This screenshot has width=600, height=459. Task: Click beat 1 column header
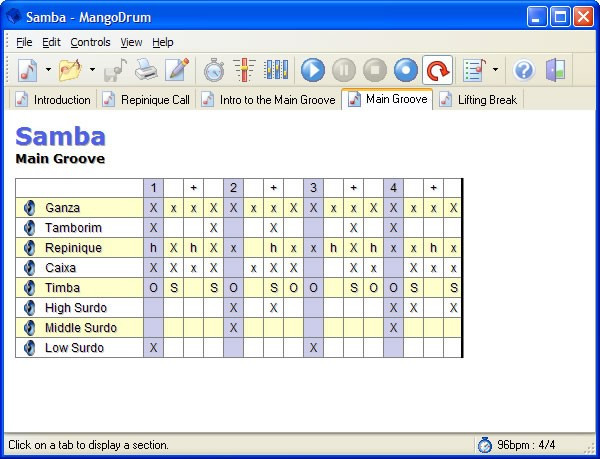pos(153,188)
